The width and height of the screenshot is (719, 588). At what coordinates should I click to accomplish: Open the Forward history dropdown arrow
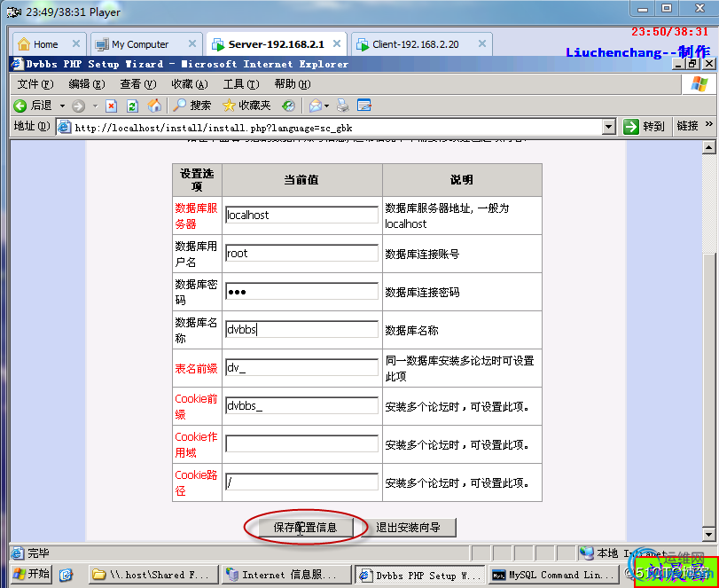pos(95,106)
